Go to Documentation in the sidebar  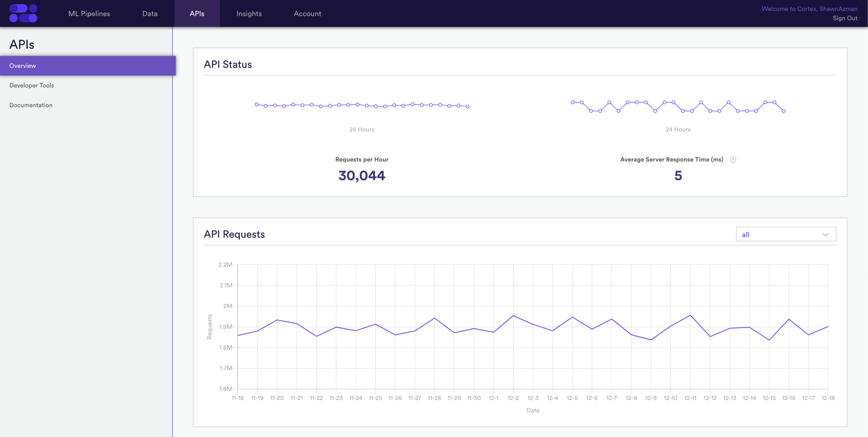(31, 105)
